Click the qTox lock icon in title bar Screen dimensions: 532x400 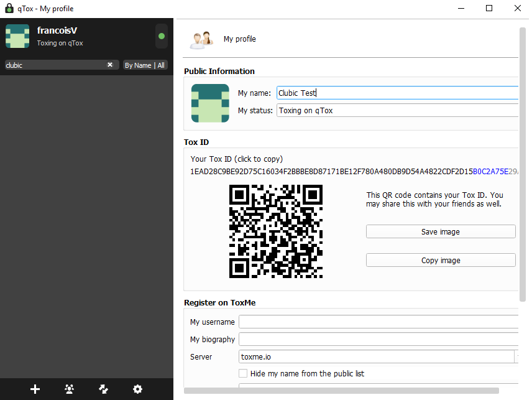(x=9, y=8)
